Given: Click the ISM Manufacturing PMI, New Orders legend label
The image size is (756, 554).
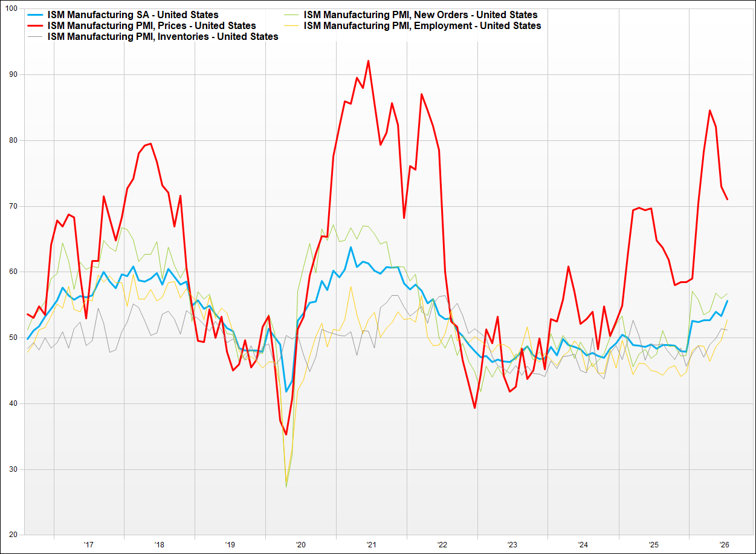Looking at the screenshot, I should [x=421, y=15].
